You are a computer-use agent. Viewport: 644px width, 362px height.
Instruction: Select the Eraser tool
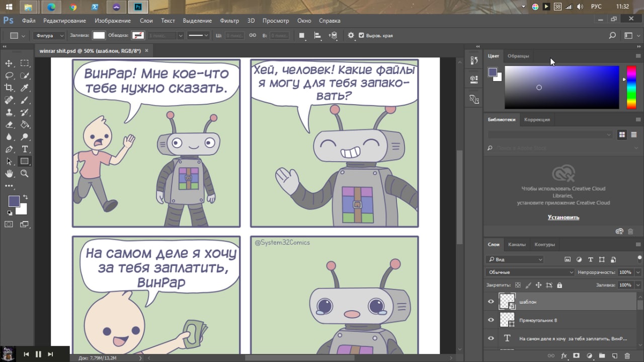point(9,124)
